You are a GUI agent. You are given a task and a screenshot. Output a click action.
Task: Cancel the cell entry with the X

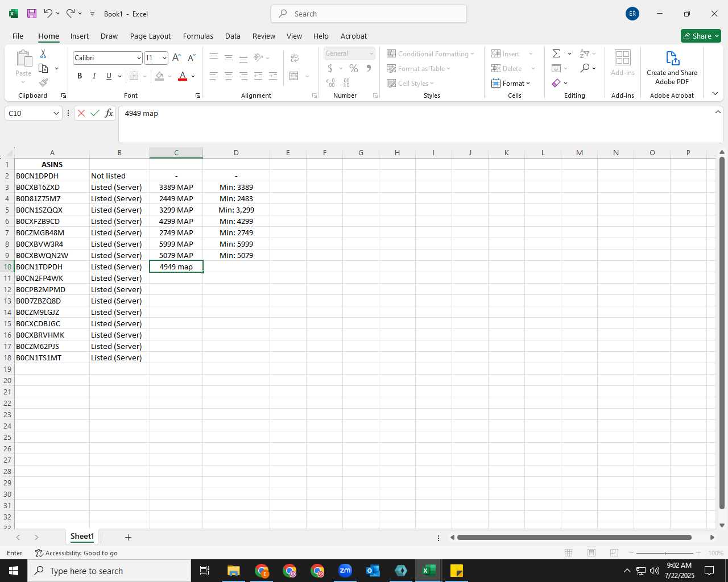point(81,113)
